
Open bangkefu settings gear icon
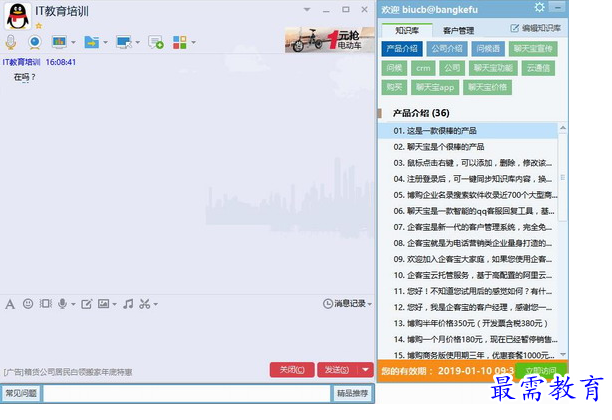tap(539, 7)
